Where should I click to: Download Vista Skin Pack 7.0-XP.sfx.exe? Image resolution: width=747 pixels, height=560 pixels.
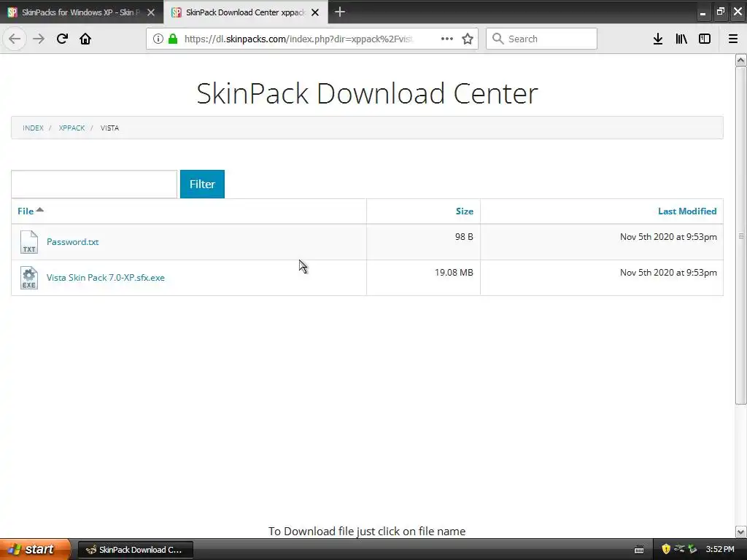click(x=105, y=278)
